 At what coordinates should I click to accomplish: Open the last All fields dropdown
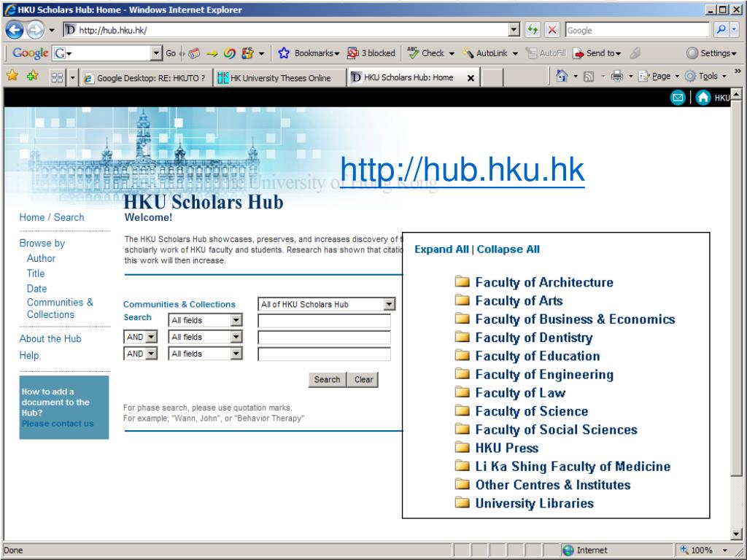pos(236,354)
